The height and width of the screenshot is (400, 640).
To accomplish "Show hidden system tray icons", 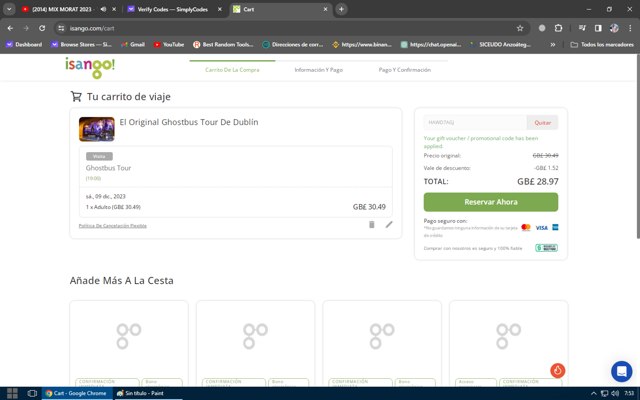I will click(593, 393).
